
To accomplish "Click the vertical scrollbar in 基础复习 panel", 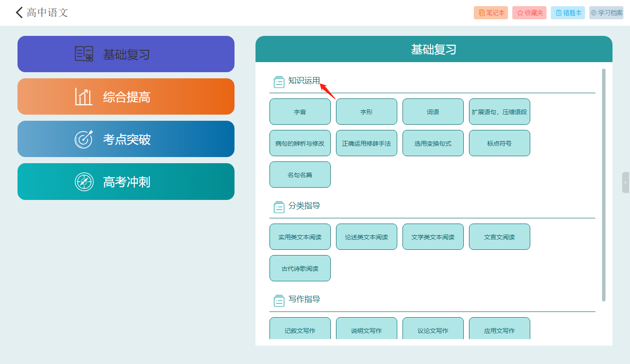I will (604, 185).
